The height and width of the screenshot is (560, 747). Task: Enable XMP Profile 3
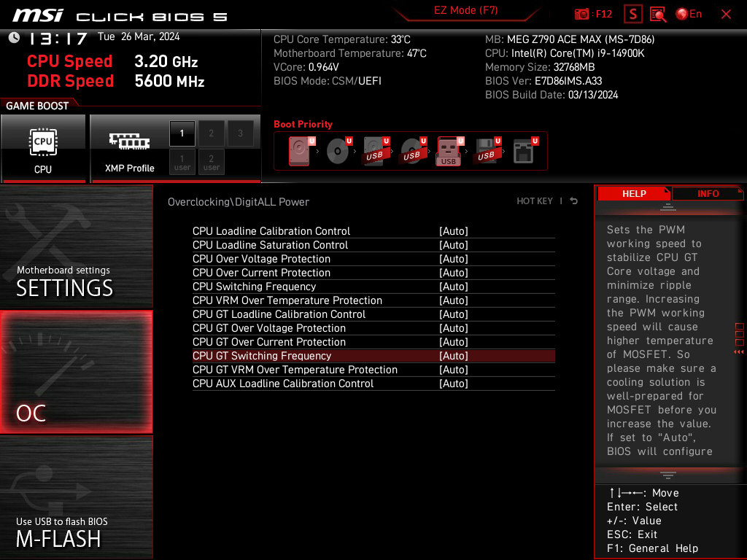[x=240, y=133]
